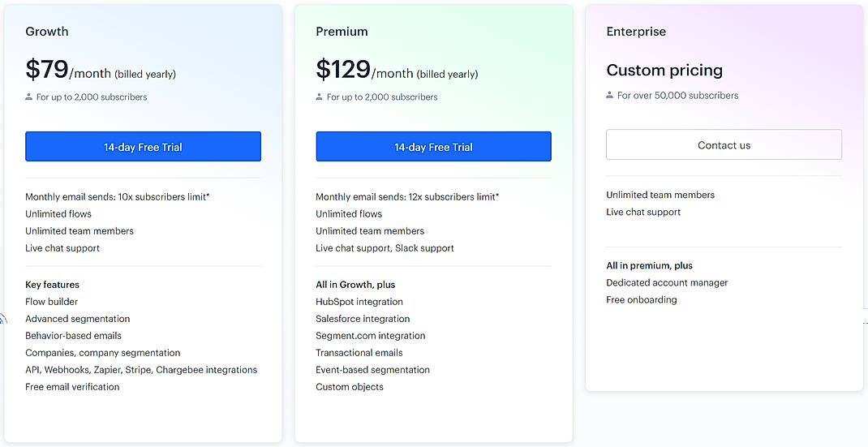The image size is (868, 447).
Task: Click Dedicated account manager in Enterprise
Action: click(x=667, y=283)
